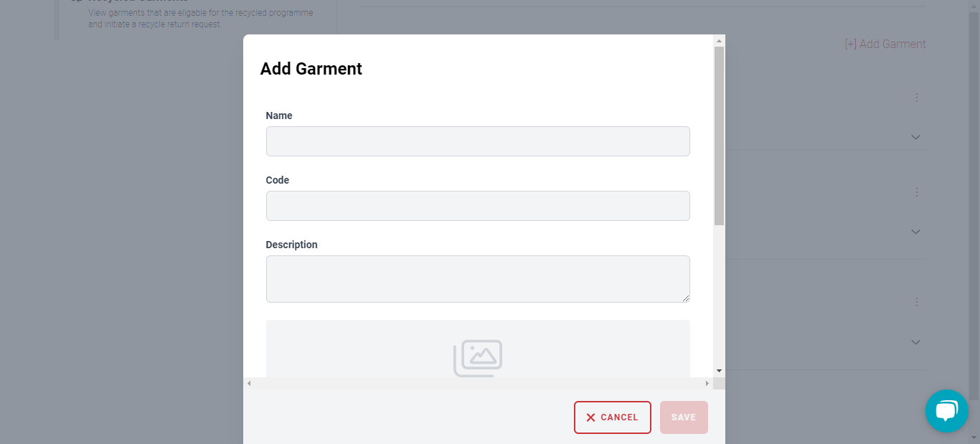Open the topmost garment's three-dot menu
The image size is (980, 444).
coord(916,98)
